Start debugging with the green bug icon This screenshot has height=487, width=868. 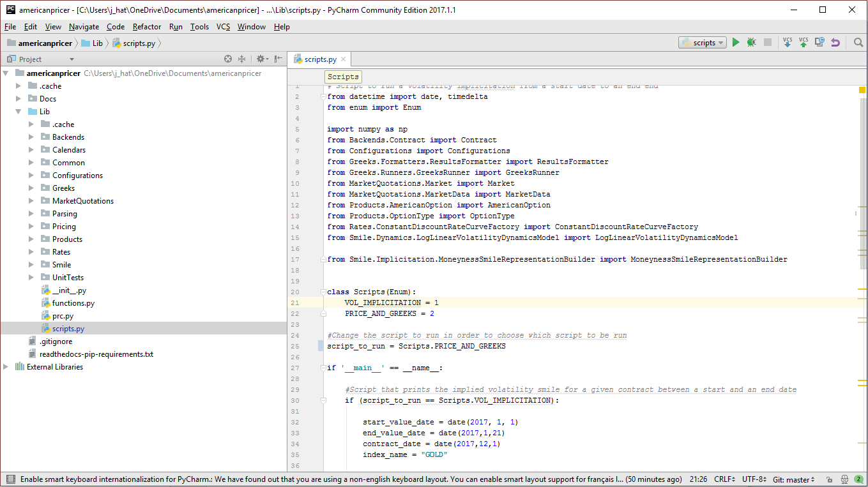[752, 43]
